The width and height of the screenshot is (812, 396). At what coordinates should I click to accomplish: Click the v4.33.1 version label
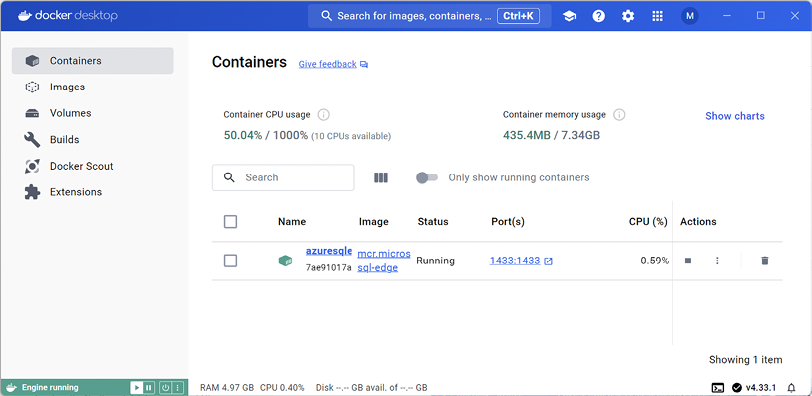(x=761, y=388)
